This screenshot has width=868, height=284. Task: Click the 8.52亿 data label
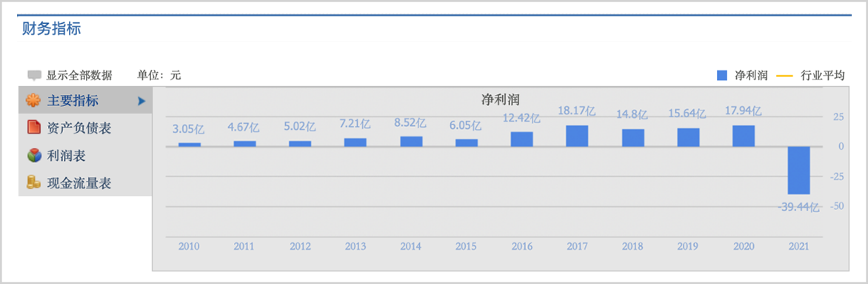[410, 123]
